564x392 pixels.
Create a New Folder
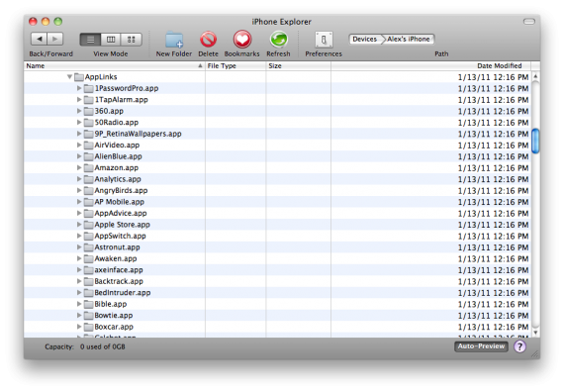pyautogui.click(x=174, y=40)
